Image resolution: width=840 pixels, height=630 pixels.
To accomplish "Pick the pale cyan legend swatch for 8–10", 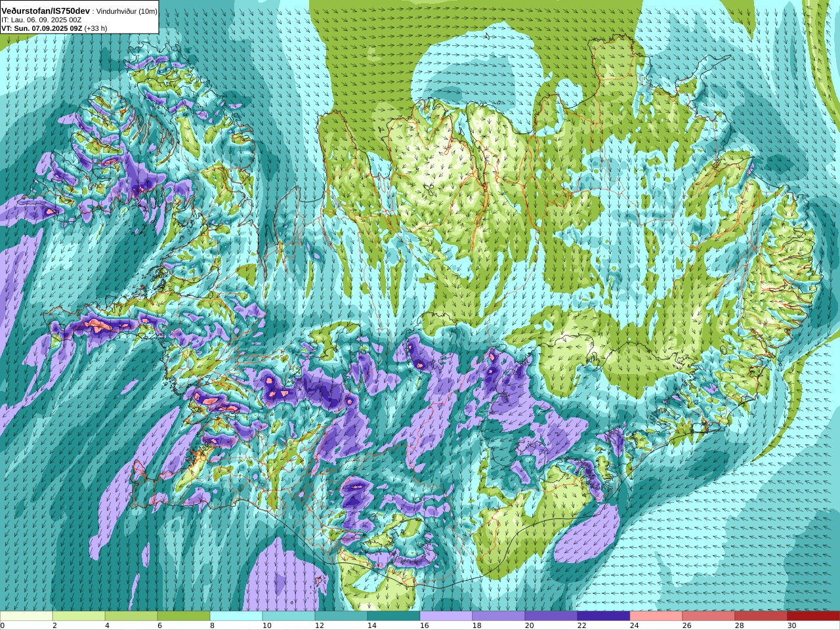I will pyautogui.click(x=236, y=616).
